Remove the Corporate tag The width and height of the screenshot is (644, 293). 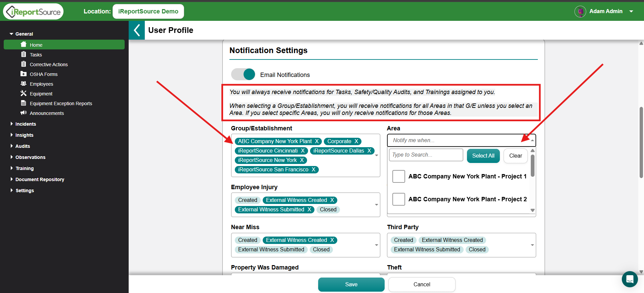click(356, 141)
